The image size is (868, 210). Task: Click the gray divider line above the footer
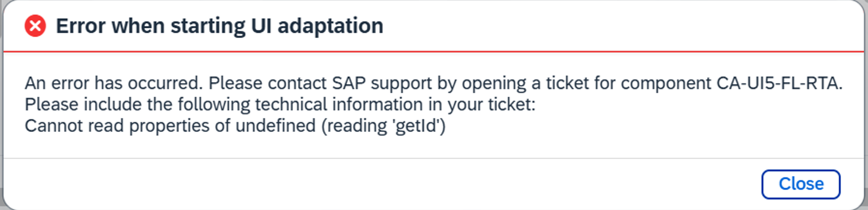pyautogui.click(x=434, y=158)
